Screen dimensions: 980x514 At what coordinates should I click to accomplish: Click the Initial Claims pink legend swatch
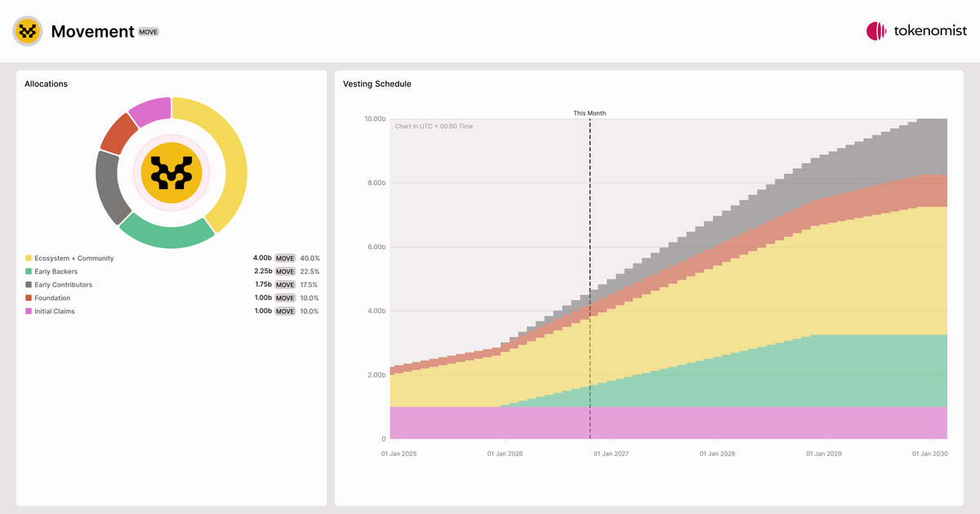[29, 311]
